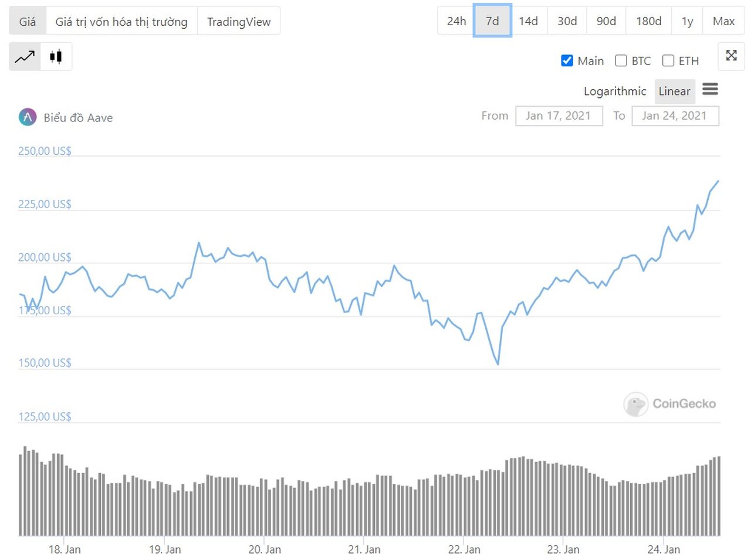Enable the ETH comparison checkbox
Screen dimensions: 751x560
(x=668, y=60)
